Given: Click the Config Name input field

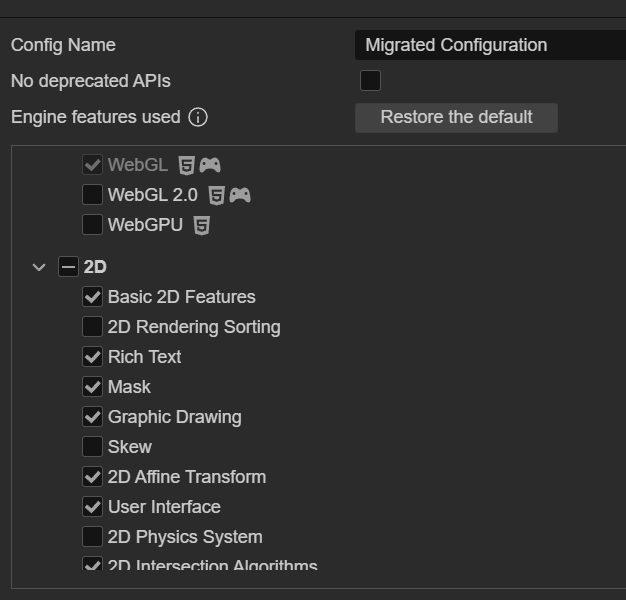Looking at the screenshot, I should [490, 45].
